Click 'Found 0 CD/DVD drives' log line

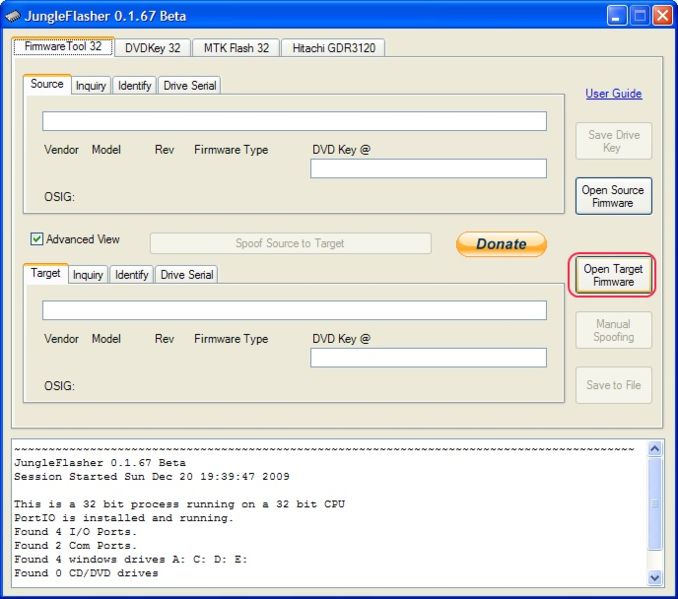pos(86,573)
